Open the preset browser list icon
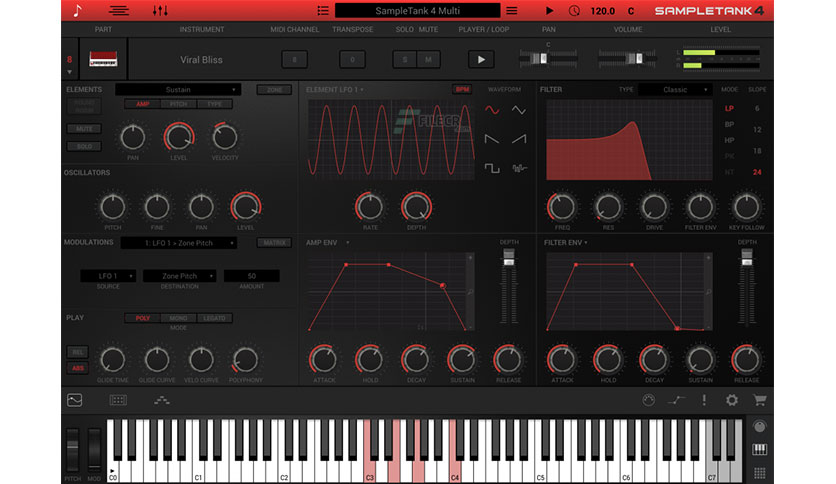Viewport: 836px width, 484px height. click(x=323, y=11)
